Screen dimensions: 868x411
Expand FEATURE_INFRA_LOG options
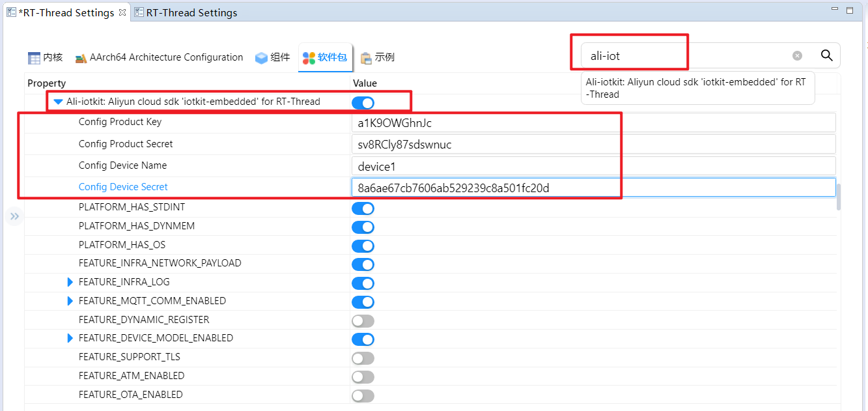[x=70, y=282]
